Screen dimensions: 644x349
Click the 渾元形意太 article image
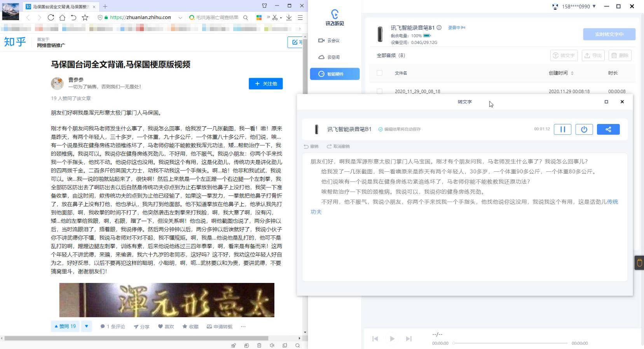coord(167,300)
